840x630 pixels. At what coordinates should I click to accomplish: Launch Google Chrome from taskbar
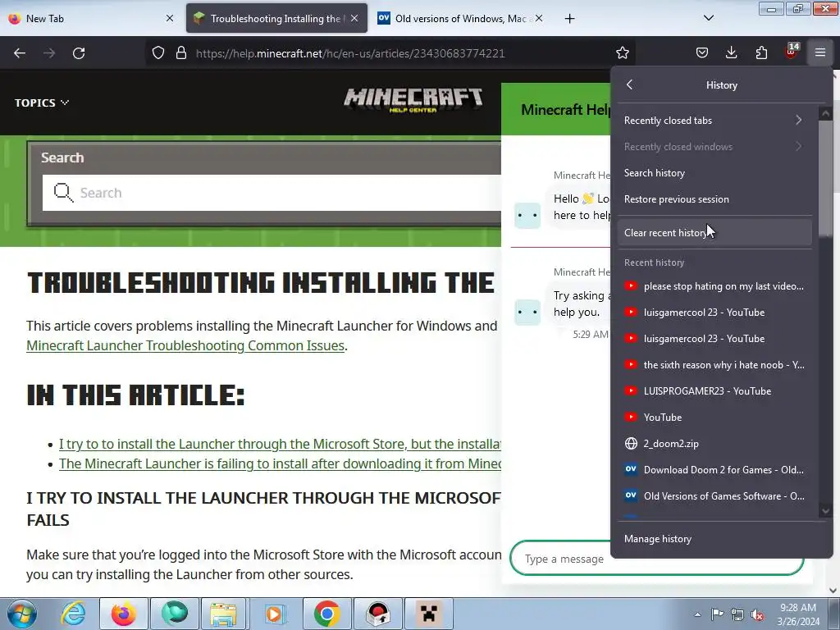tap(326, 614)
